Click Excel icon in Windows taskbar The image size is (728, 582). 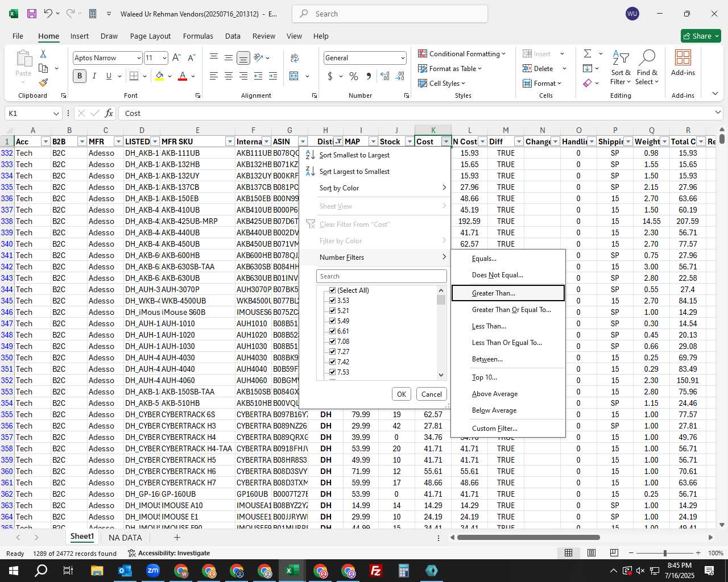click(x=292, y=571)
